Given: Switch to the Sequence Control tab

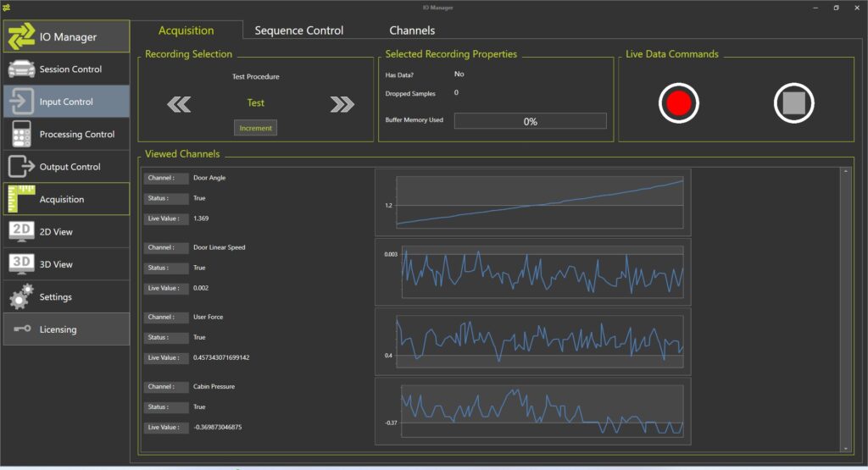Looking at the screenshot, I should [x=299, y=30].
